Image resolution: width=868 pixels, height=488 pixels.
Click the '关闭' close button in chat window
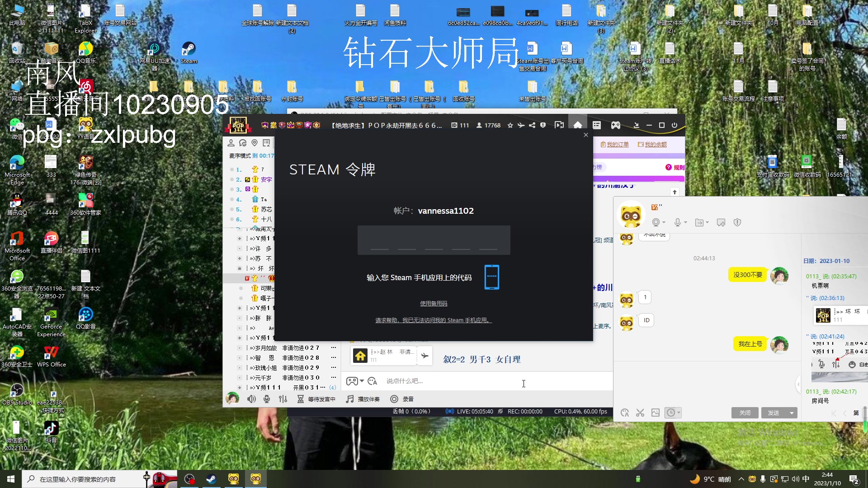[x=745, y=413]
